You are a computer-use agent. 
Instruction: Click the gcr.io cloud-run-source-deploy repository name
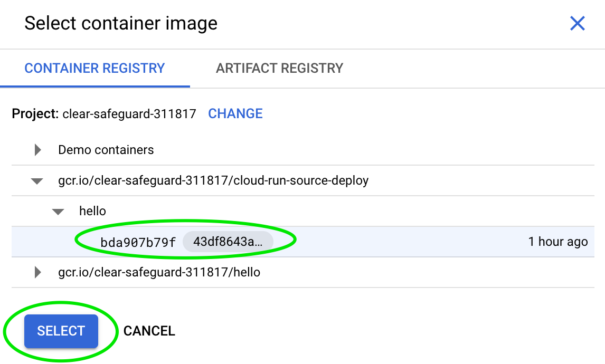click(x=213, y=180)
